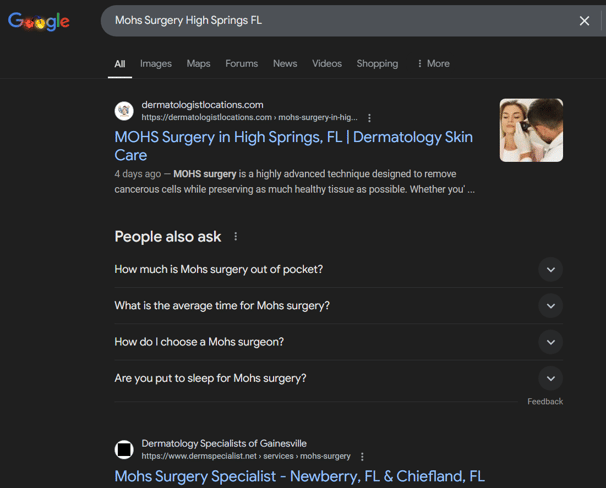This screenshot has height=488, width=606.
Task: Click the Feedback link
Action: [x=545, y=402]
